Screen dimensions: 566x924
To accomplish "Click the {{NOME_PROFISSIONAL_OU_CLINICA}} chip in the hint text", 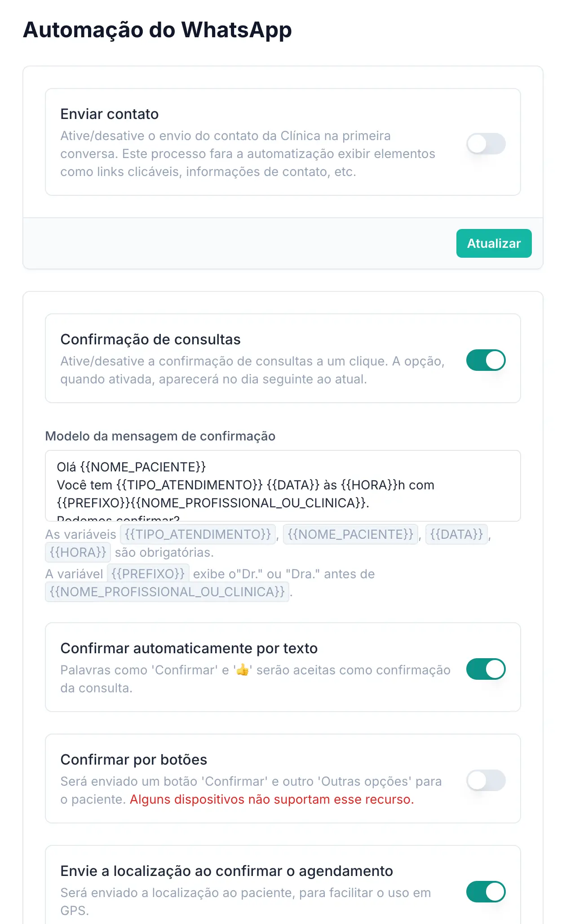I will [167, 592].
